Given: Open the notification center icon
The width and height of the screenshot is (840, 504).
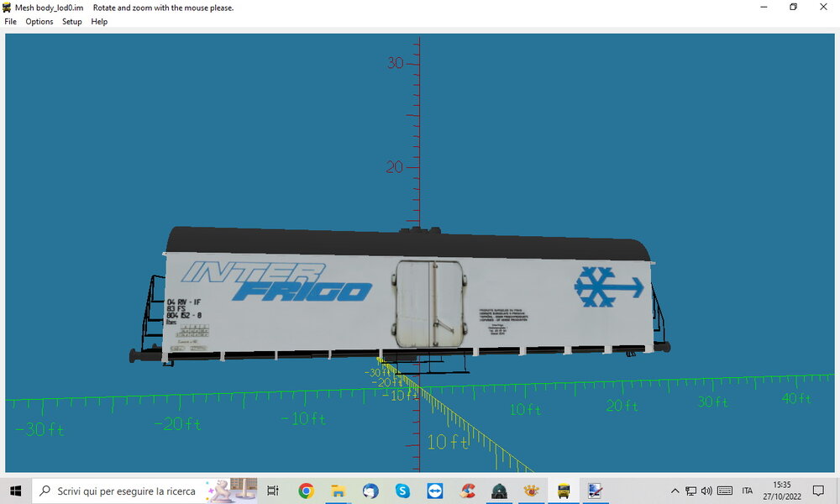Looking at the screenshot, I should pyautogui.click(x=818, y=491).
